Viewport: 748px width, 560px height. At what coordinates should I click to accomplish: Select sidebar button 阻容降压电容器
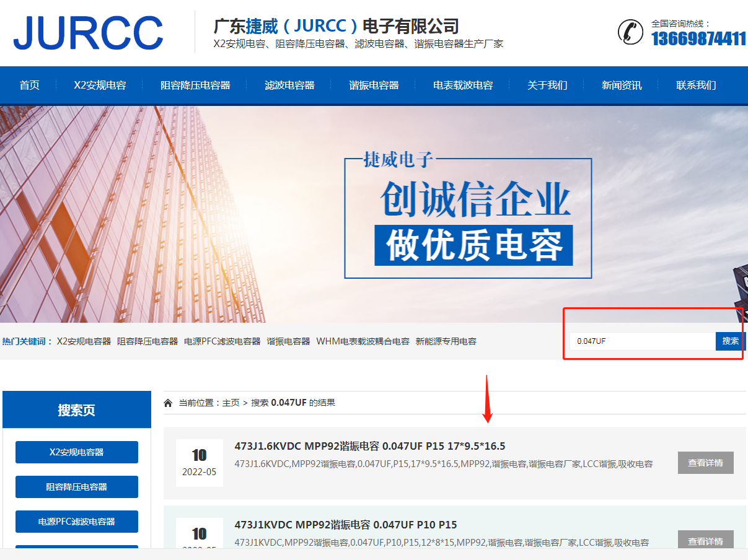coord(77,487)
